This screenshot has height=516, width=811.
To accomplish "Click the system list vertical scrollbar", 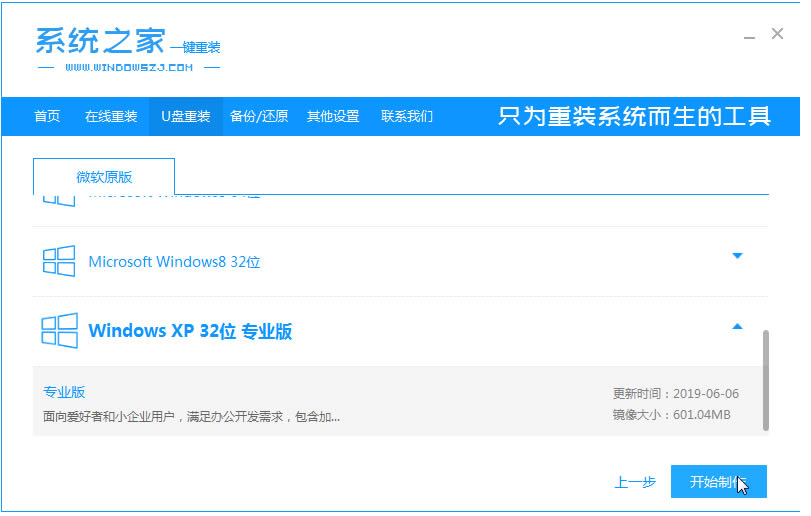I will click(x=765, y=380).
